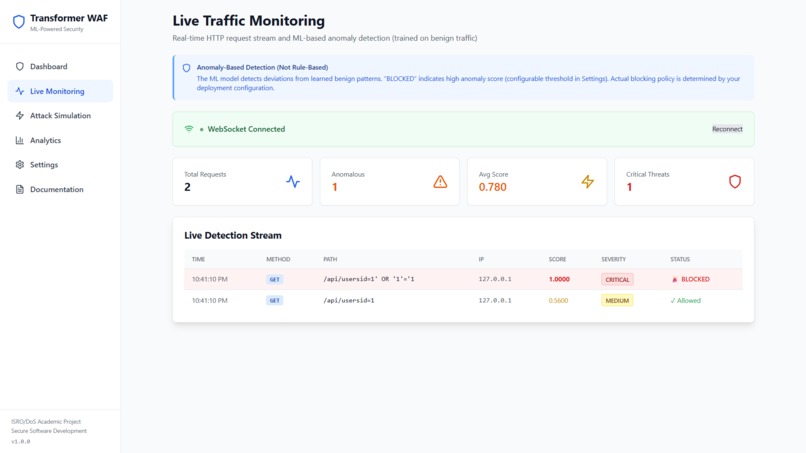
Task: Click IP 127.0.0.1 in the blocked row
Action: pyautogui.click(x=495, y=279)
